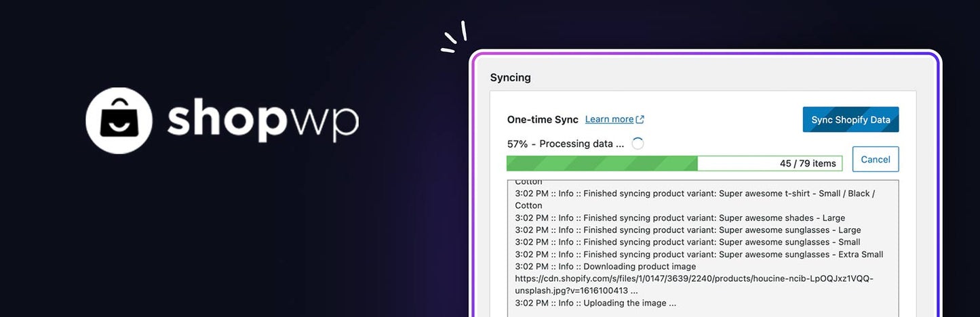Click the ShopWP shopping bag logo icon
The height and width of the screenshot is (317, 980).
coord(119,120)
